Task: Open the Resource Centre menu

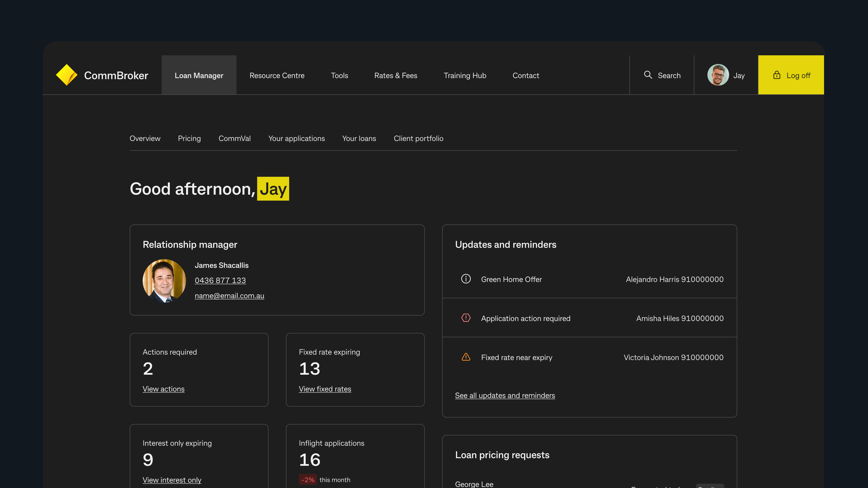Action: [x=277, y=75]
